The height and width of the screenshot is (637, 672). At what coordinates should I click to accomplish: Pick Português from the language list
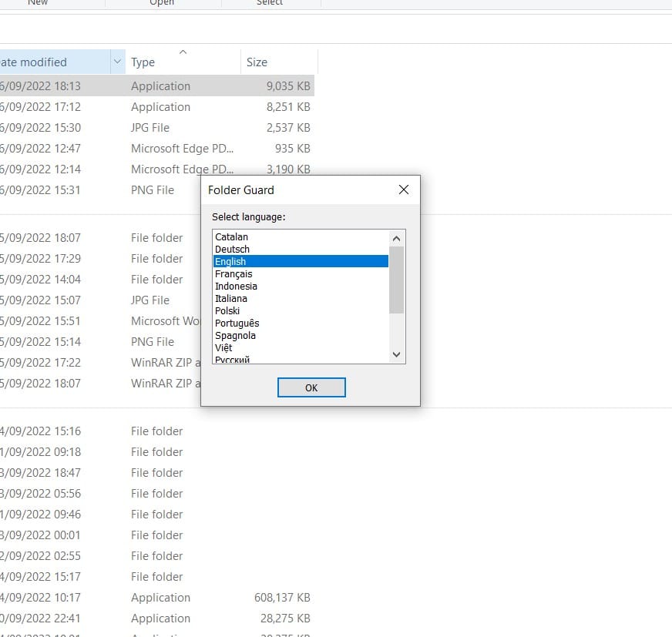click(x=301, y=323)
